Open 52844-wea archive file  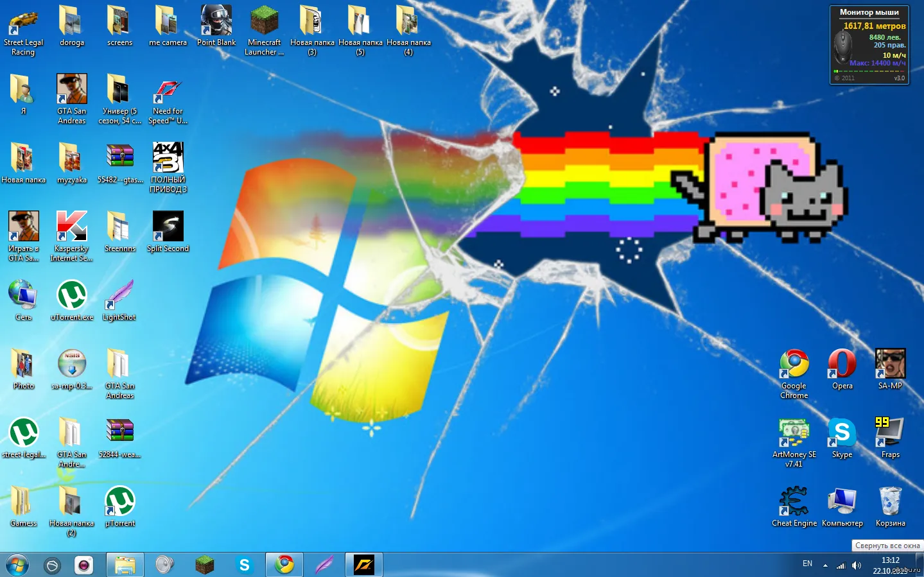pyautogui.click(x=119, y=438)
